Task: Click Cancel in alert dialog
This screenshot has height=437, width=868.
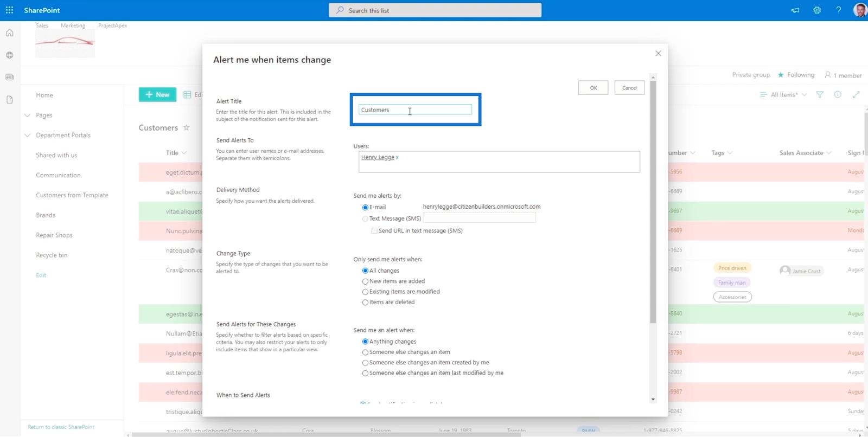Action: pos(629,88)
